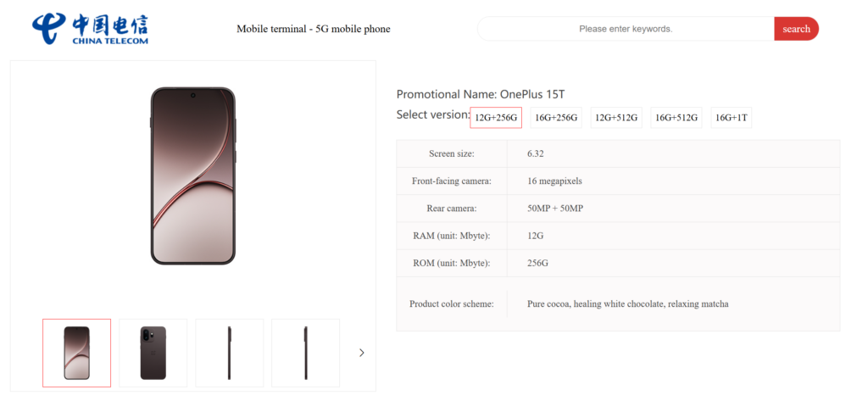Viewport: 868px width, 401px height.
Task: Click the Rear camera 50MP + 50MP value
Action: 555,209
